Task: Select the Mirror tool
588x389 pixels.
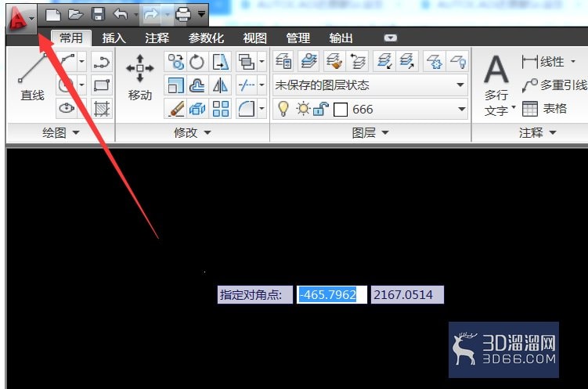Action: 221,85
